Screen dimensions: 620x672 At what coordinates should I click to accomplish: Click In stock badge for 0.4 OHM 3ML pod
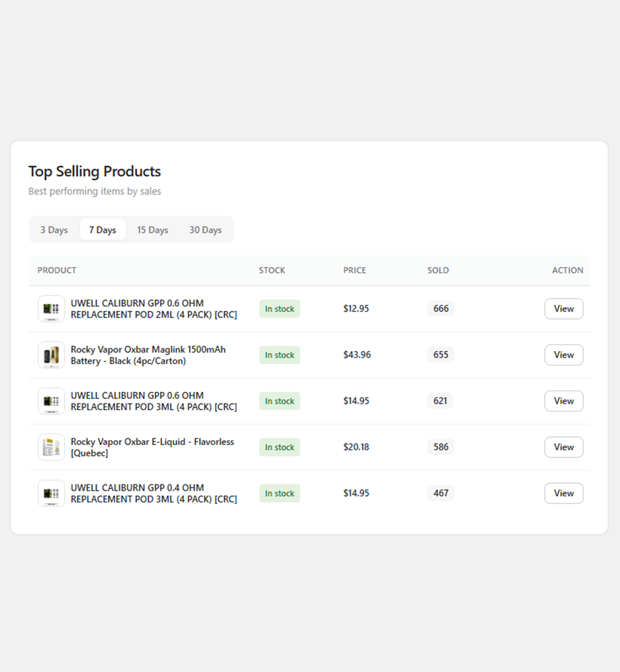tap(279, 493)
